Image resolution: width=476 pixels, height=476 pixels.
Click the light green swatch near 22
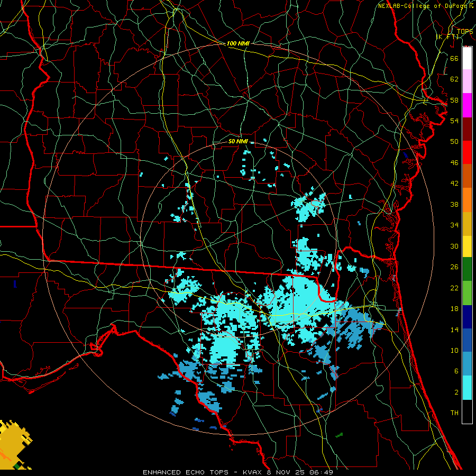pos(467,293)
